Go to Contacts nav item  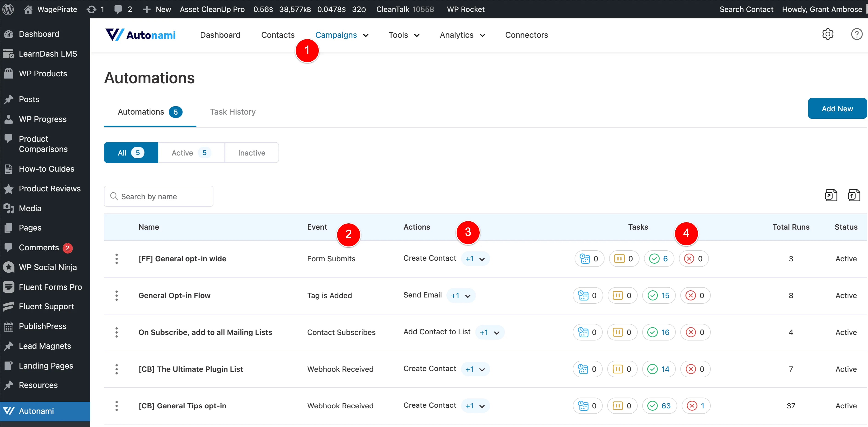coord(278,35)
